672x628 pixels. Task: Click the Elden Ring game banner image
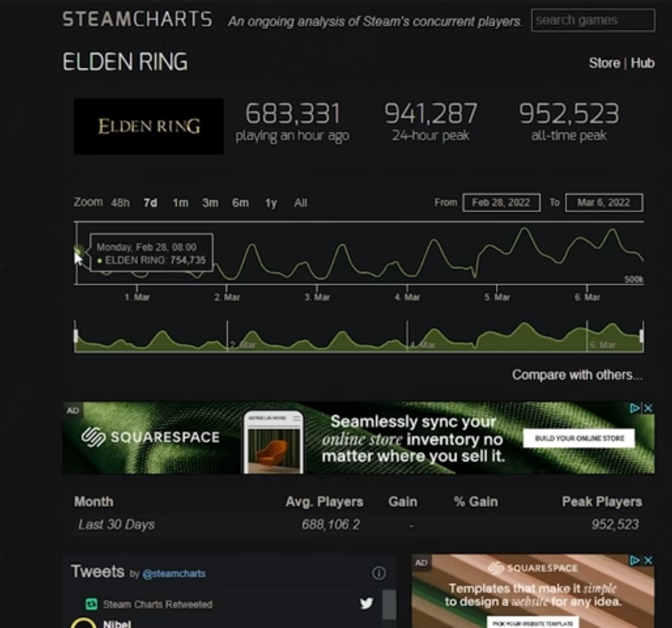point(149,126)
